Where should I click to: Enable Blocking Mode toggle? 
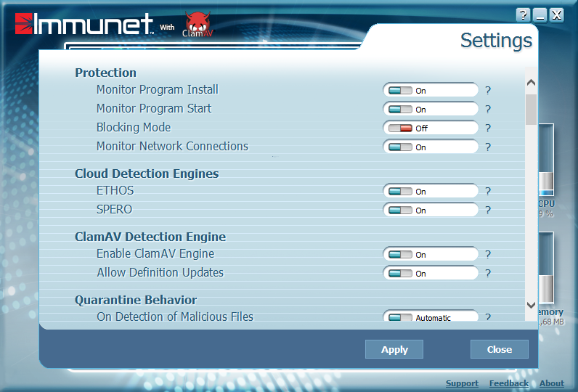click(401, 128)
